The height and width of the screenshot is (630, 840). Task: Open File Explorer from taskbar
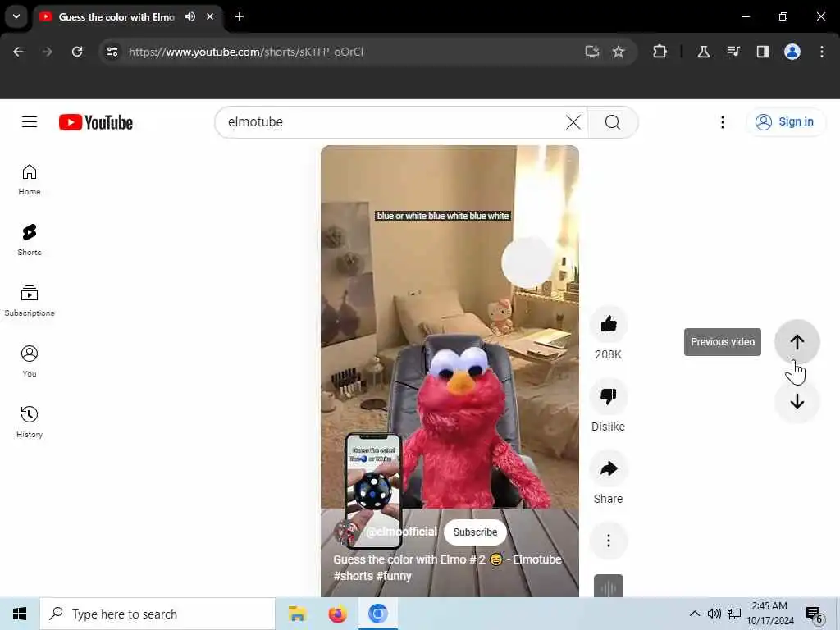(x=297, y=614)
